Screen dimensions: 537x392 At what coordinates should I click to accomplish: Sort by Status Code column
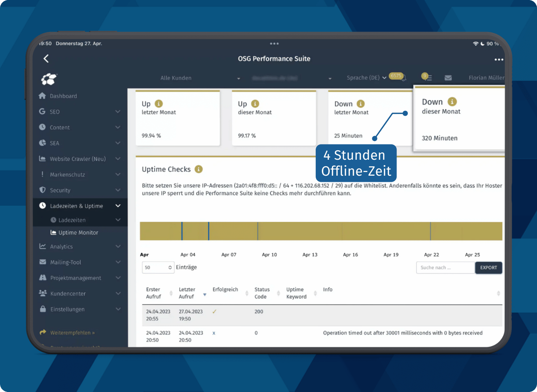267,293
